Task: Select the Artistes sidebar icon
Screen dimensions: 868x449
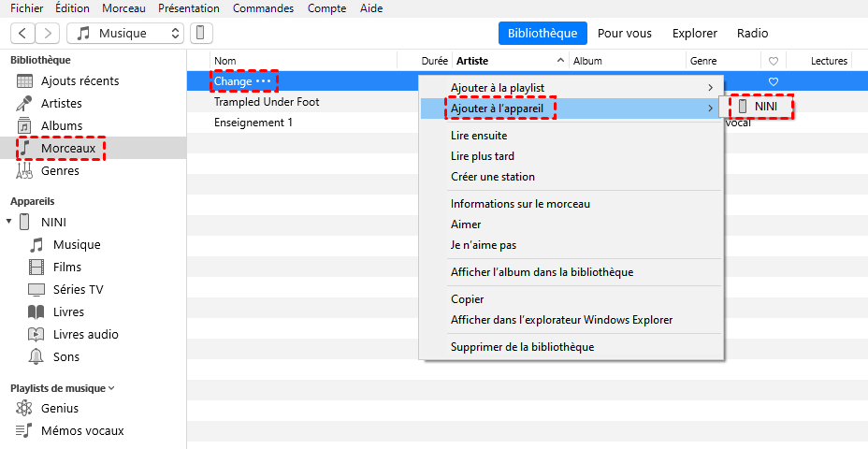Action: click(x=24, y=104)
